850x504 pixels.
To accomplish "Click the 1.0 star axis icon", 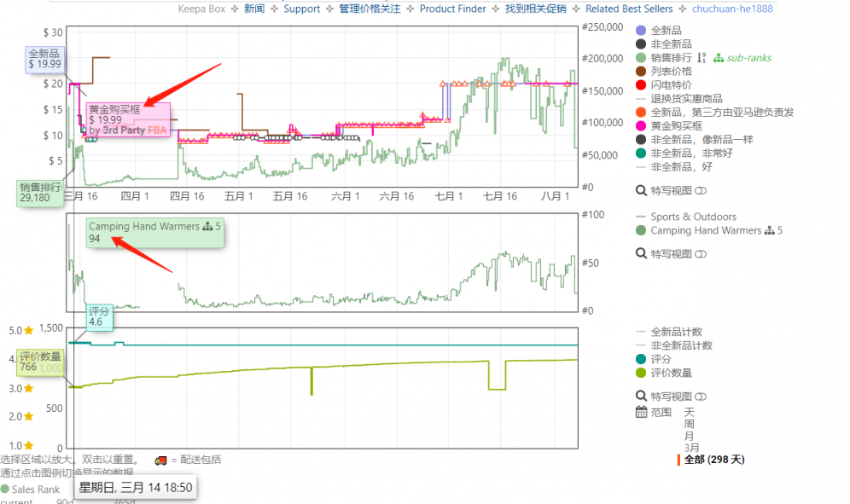I will click(29, 445).
